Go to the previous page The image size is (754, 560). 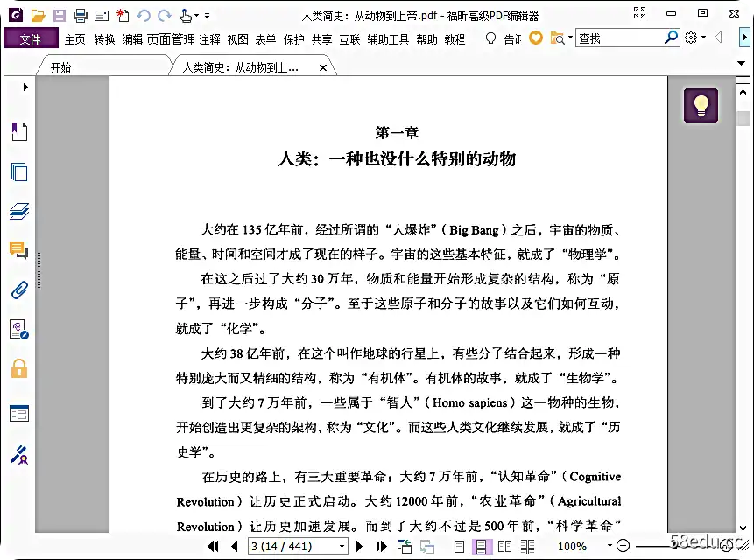235,546
